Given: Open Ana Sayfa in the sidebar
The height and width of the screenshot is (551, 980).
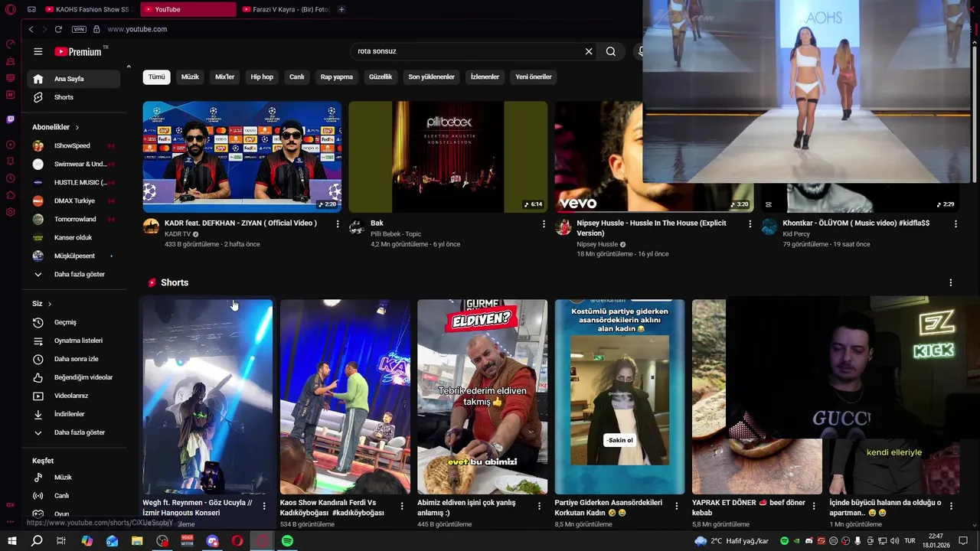Looking at the screenshot, I should 73,79.
